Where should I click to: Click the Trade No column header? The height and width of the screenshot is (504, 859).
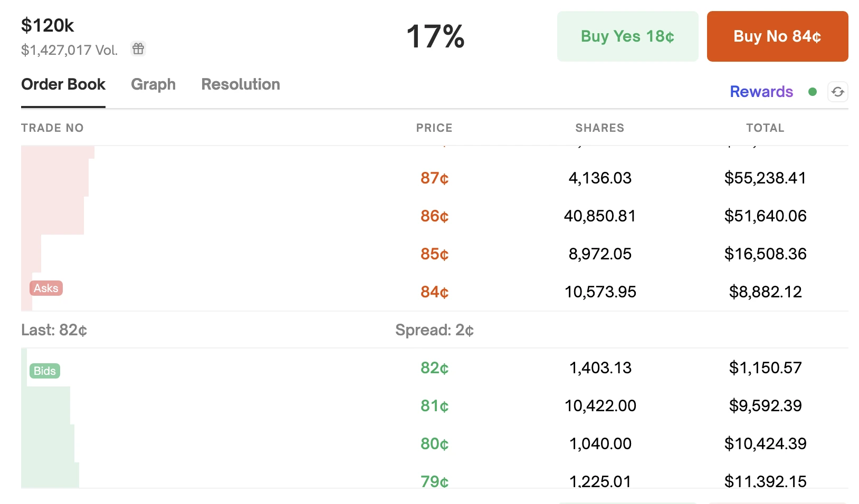(52, 128)
